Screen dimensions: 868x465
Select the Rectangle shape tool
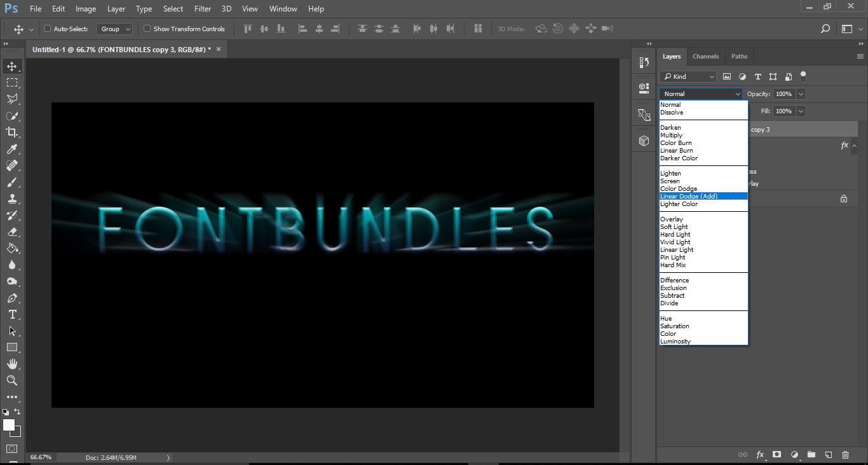(x=12, y=347)
